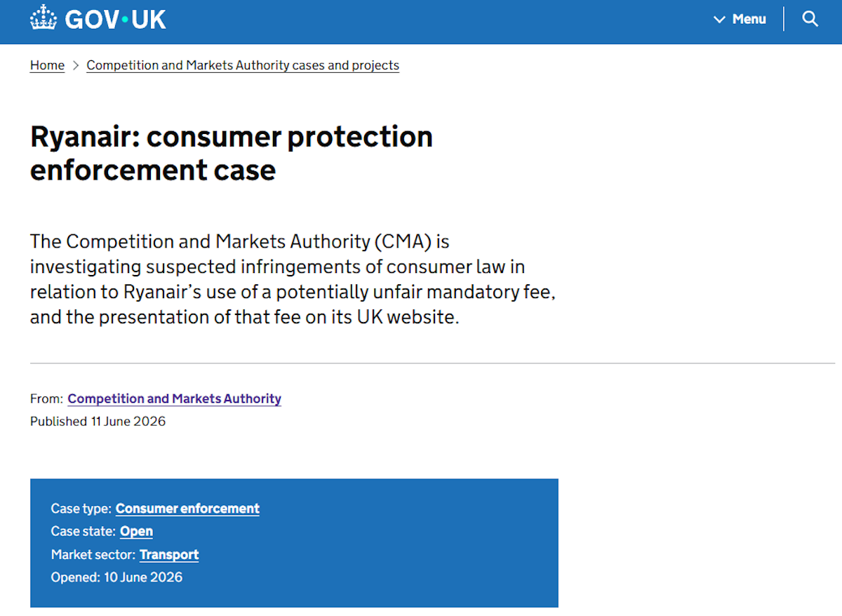Image resolution: width=842 pixels, height=616 pixels.
Task: Click the chevron arrow beside Menu
Action: click(719, 20)
